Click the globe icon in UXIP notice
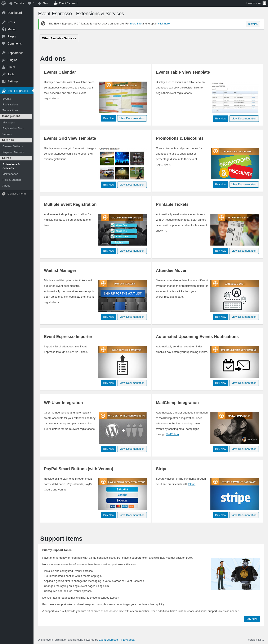Screen dimensions: 268x644 (43, 23)
